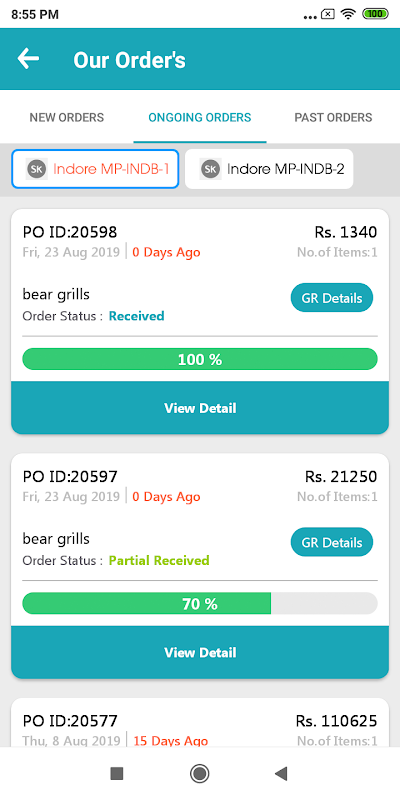Tap Android back triangle button
This screenshot has width=400, height=800.
pyautogui.click(x=281, y=773)
